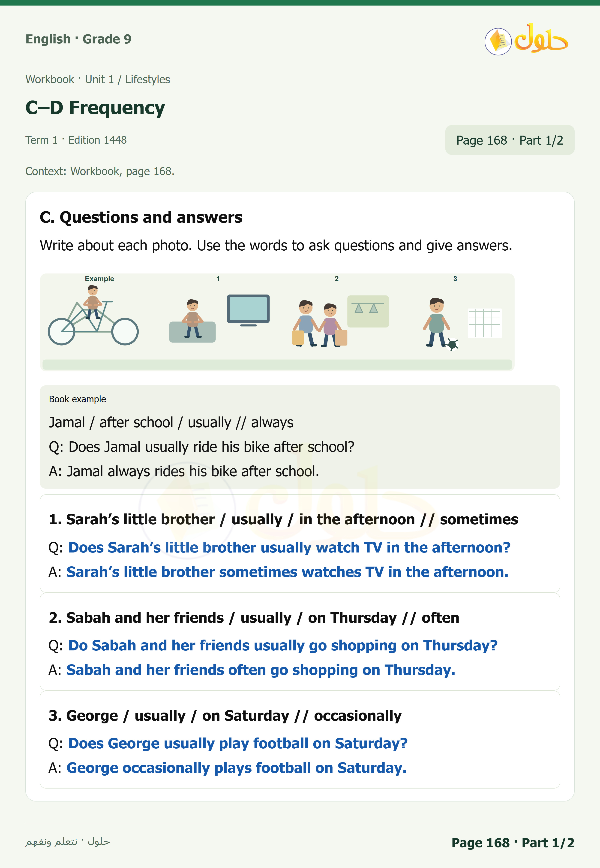Click answer 'Does Sarah's little brother usually watch TV'
Screen dimensions: 600x868
click(289, 547)
